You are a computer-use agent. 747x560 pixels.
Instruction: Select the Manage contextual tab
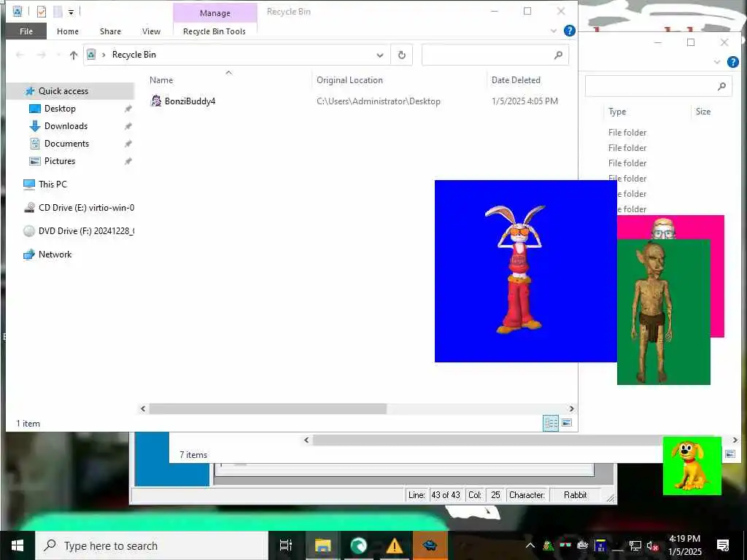(x=215, y=13)
